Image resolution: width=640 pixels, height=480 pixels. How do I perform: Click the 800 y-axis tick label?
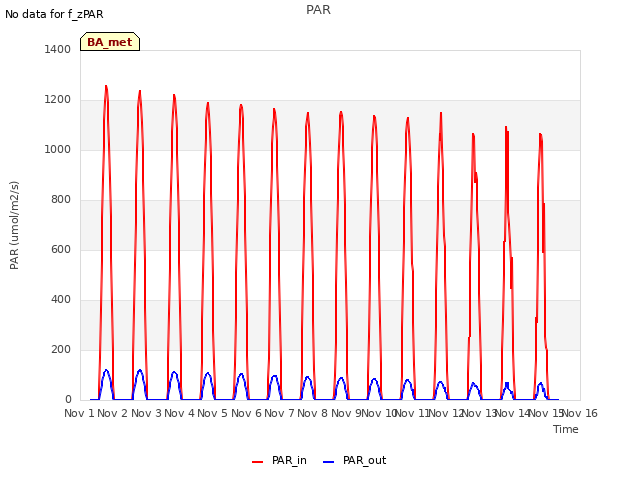(x=61, y=200)
